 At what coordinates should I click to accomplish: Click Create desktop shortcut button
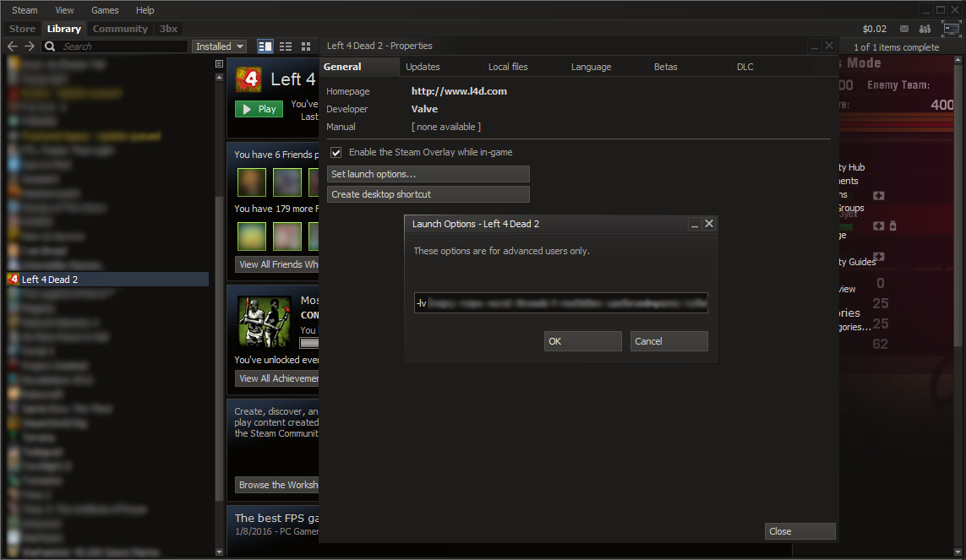click(x=428, y=194)
